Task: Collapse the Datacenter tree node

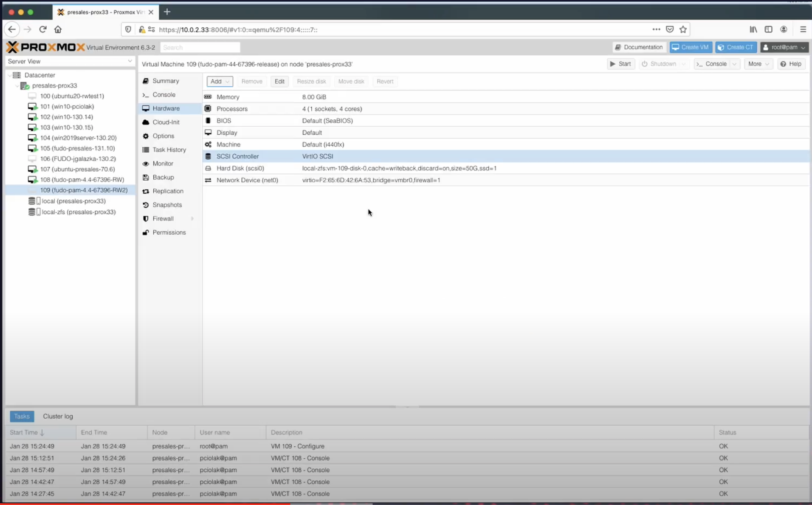Action: pyautogui.click(x=10, y=75)
